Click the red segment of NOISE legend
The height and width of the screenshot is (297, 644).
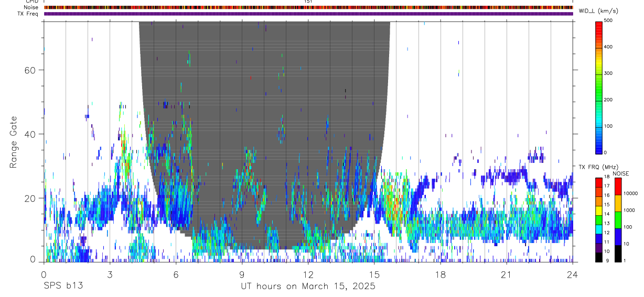click(x=618, y=186)
